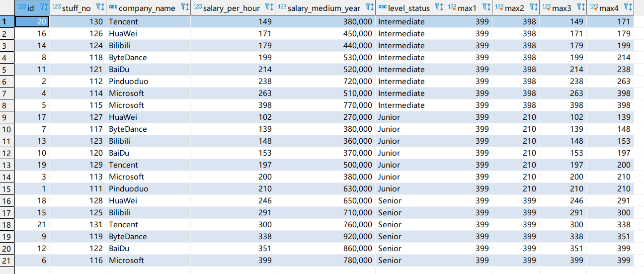Screen dimensions: 644x274
Task: Click the BaiDu cell in row 12
Action: (x=148, y=153)
